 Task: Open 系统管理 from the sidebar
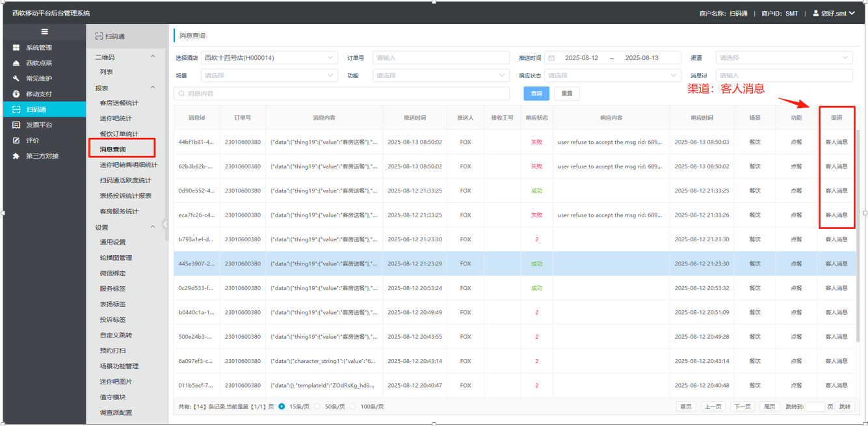[x=39, y=47]
